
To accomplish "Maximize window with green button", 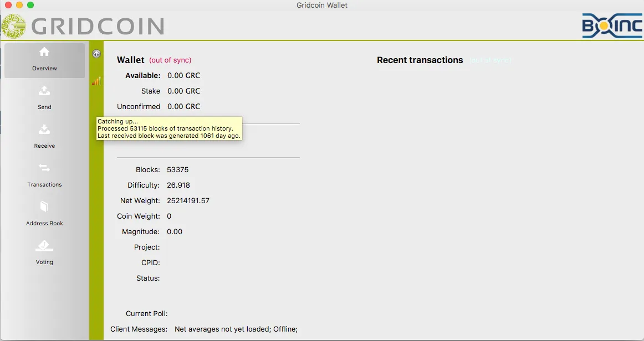I will tap(30, 5).
